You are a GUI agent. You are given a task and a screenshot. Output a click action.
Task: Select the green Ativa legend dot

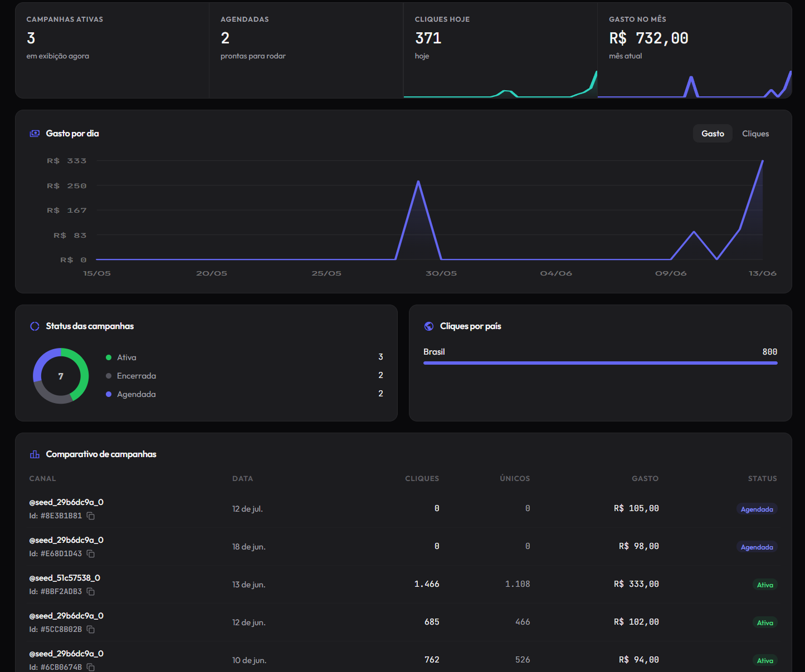point(109,357)
